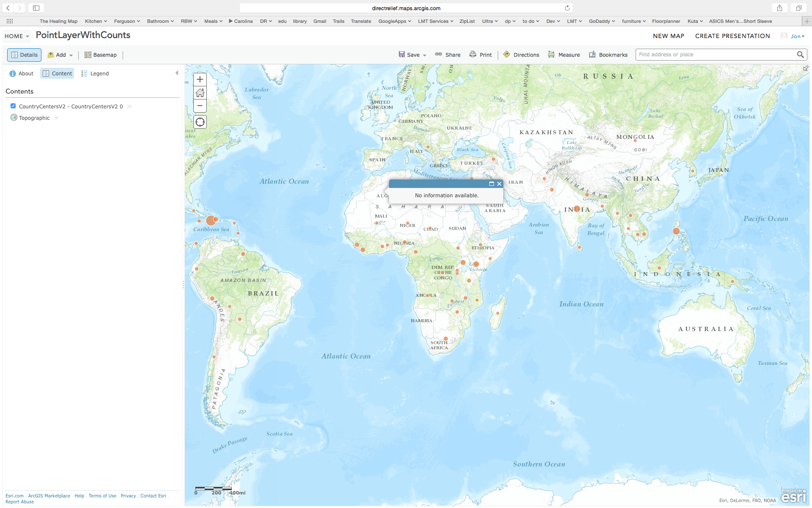Open the Contact Esri link
Image resolution: width=812 pixels, height=508 pixels.
coord(153,496)
